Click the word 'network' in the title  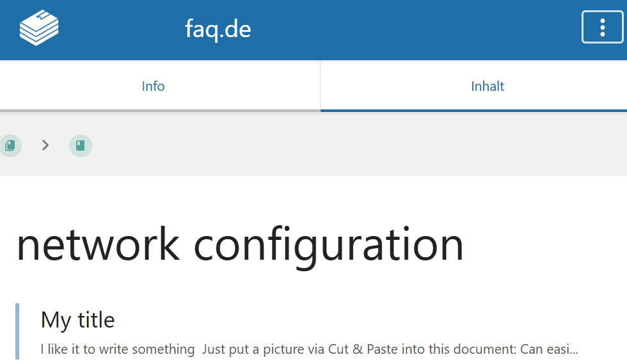98,245
